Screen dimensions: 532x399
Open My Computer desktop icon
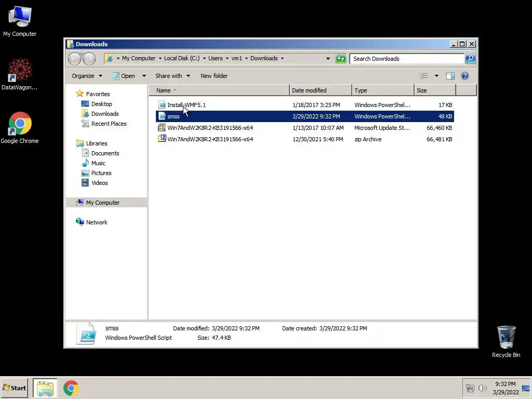click(20, 21)
